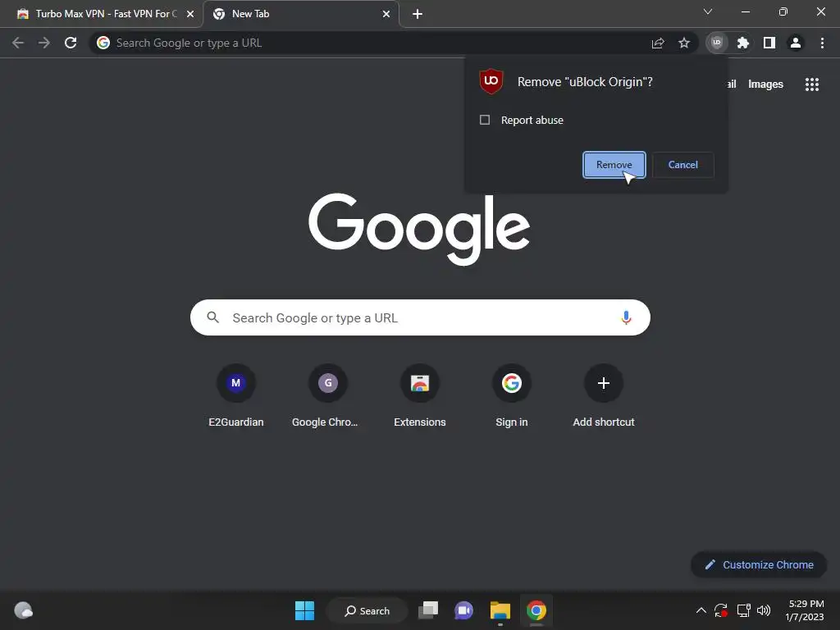This screenshot has width=840, height=630.
Task: Reload the current page
Action: (71, 43)
